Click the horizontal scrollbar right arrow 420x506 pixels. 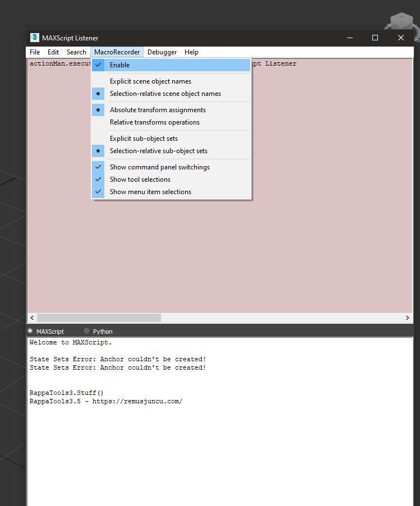(x=408, y=318)
